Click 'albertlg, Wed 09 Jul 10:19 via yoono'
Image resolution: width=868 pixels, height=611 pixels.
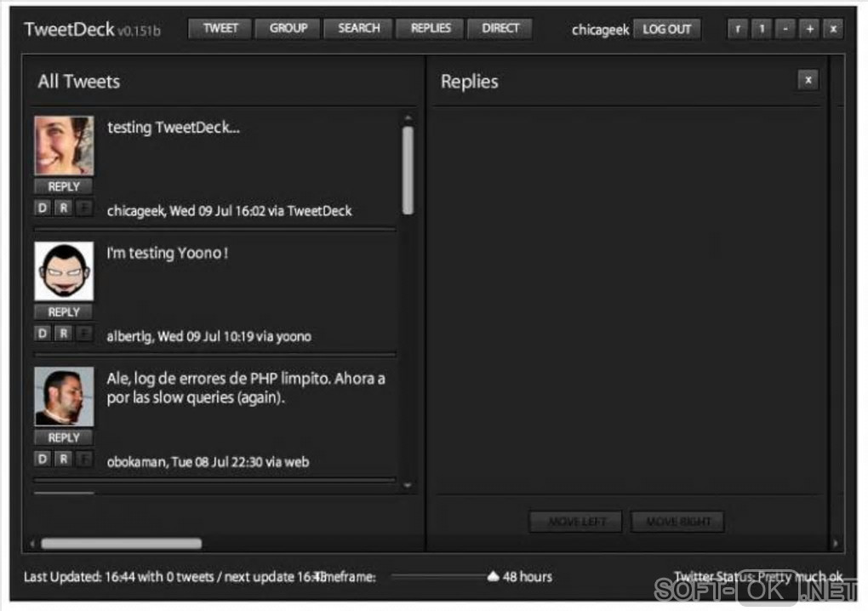pyautogui.click(x=208, y=336)
